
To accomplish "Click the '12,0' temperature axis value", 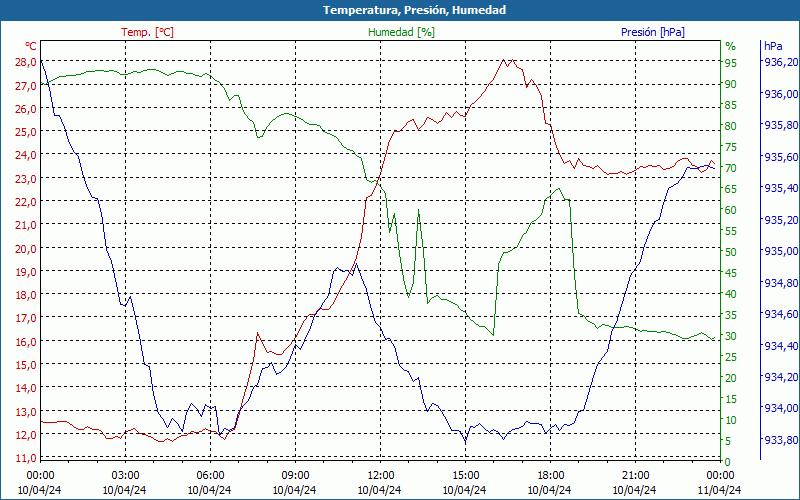I will [x=26, y=435].
